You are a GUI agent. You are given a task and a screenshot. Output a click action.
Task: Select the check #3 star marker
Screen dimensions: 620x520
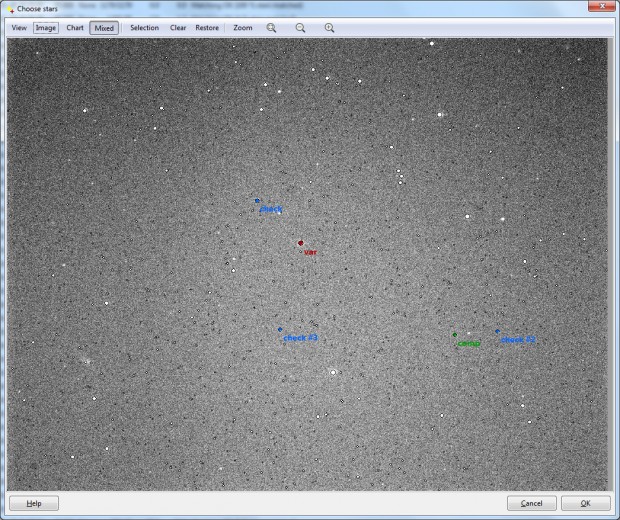[280, 329]
